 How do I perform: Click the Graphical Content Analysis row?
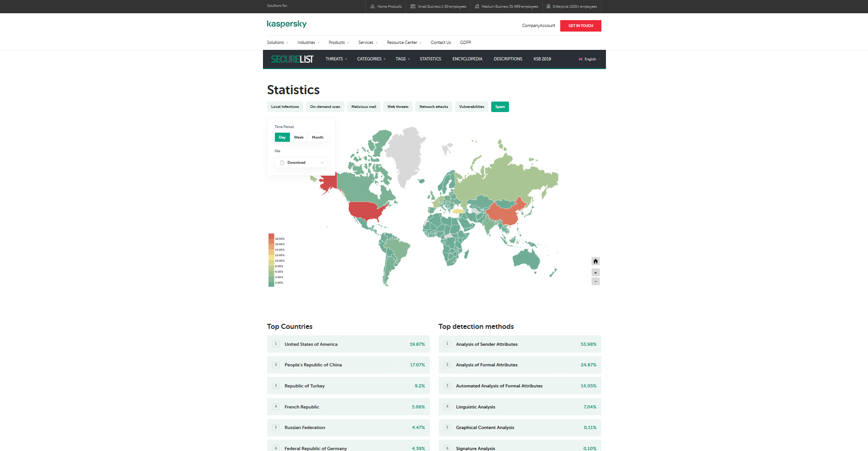[520, 428]
